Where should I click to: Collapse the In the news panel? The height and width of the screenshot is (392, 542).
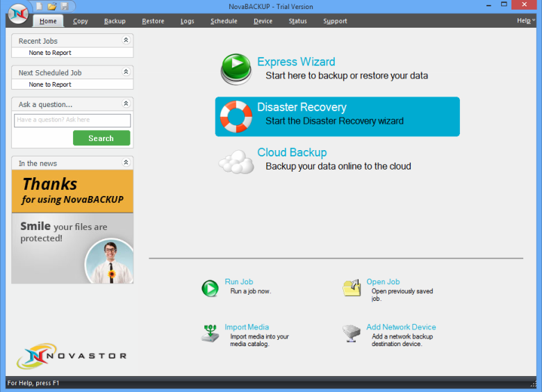(x=126, y=163)
